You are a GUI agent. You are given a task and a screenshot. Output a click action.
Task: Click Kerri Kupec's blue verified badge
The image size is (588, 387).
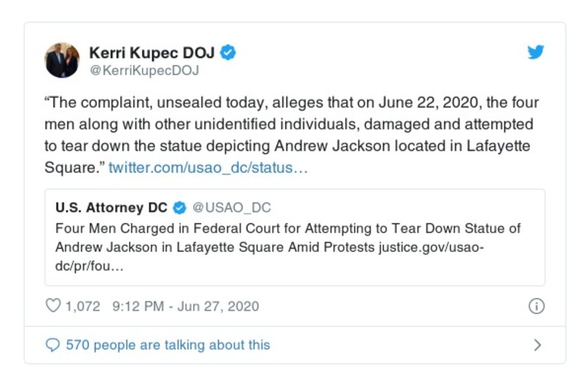(x=229, y=53)
